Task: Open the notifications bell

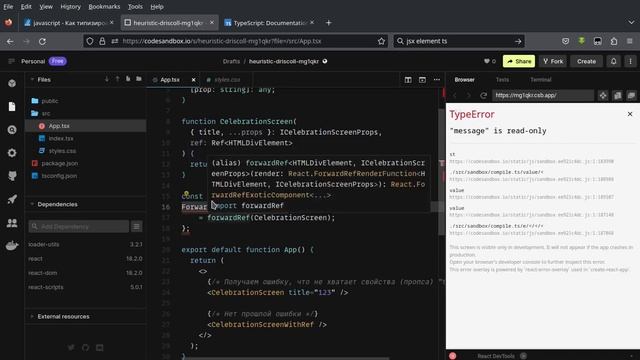Action: click(x=613, y=61)
